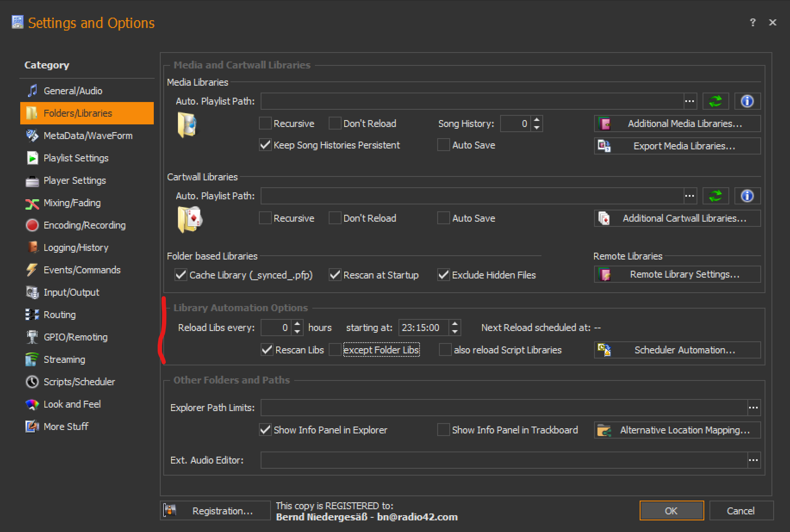Increase the Reload Libs every hours value
Image resolution: width=790 pixels, height=532 pixels.
point(297,324)
